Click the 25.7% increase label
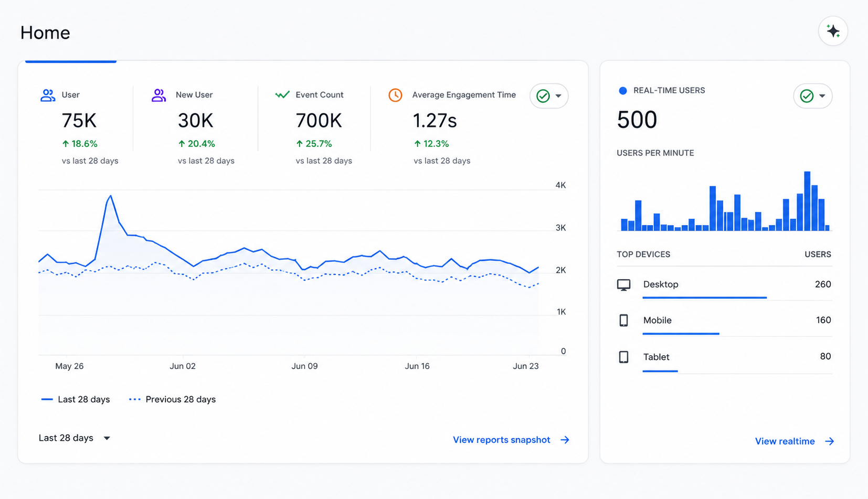This screenshot has width=868, height=499. pyautogui.click(x=314, y=144)
